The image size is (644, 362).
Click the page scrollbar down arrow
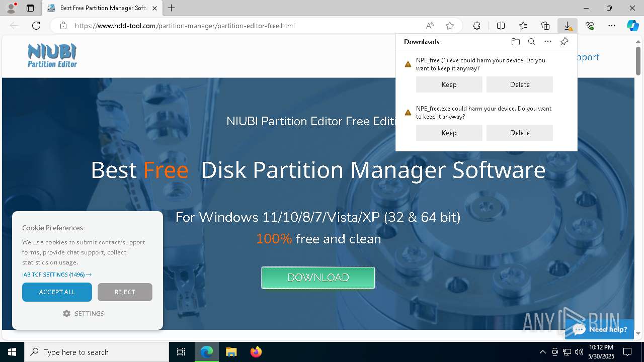(638, 333)
